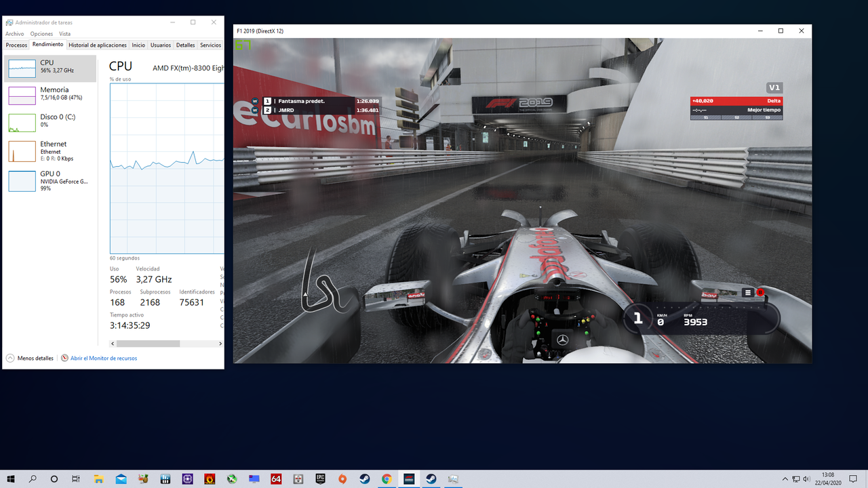Select GPU 0 NVIDIA GeForce entry
868x488 pixels.
point(51,181)
